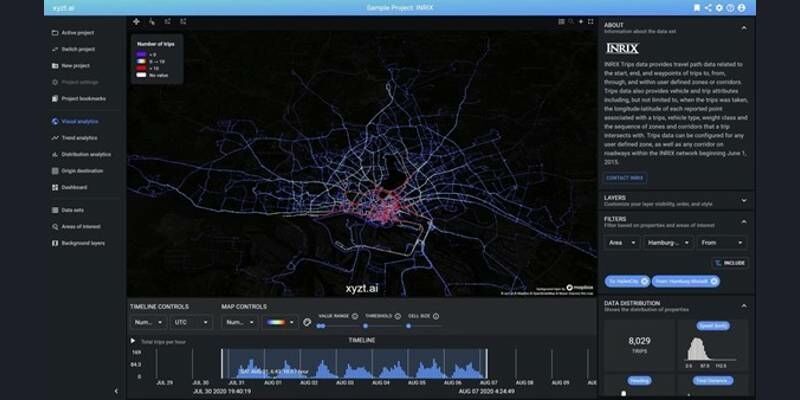Open Project bookmarks in sidebar
The width and height of the screenshot is (800, 400).
(x=84, y=98)
